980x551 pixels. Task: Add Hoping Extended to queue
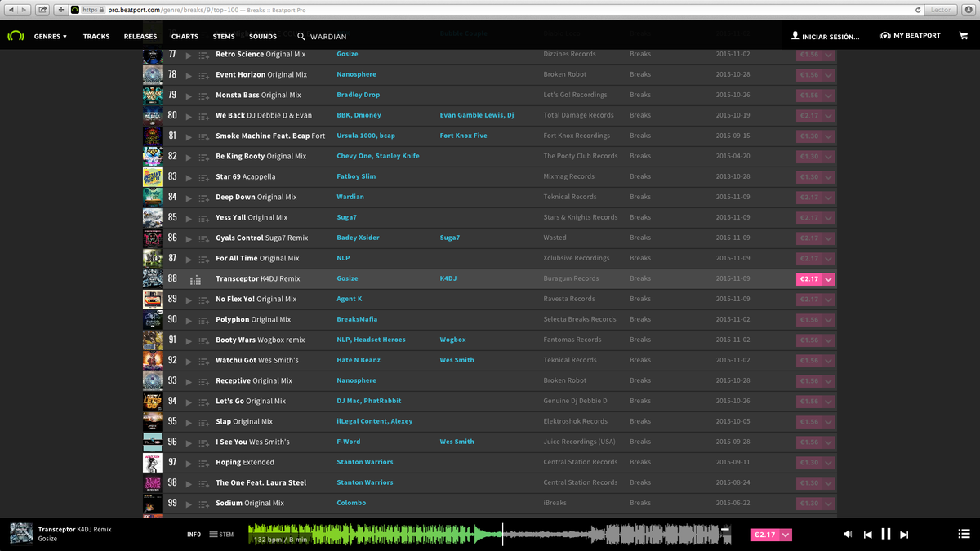203,463
